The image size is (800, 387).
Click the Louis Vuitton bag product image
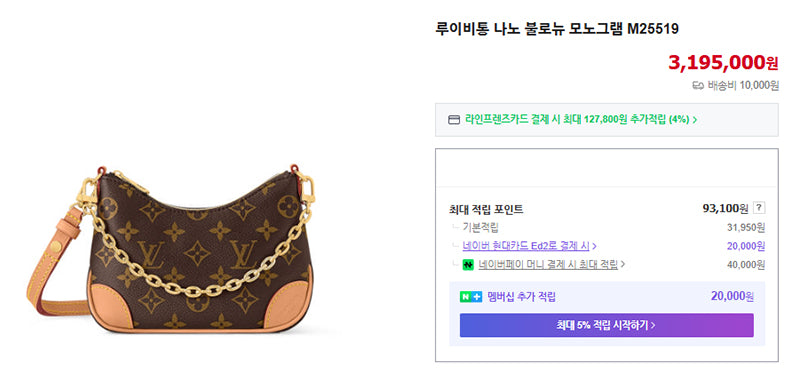tap(171, 248)
